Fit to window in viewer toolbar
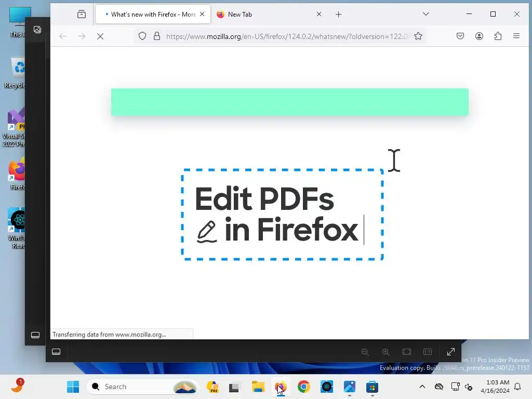The height and width of the screenshot is (399, 532). click(x=407, y=352)
